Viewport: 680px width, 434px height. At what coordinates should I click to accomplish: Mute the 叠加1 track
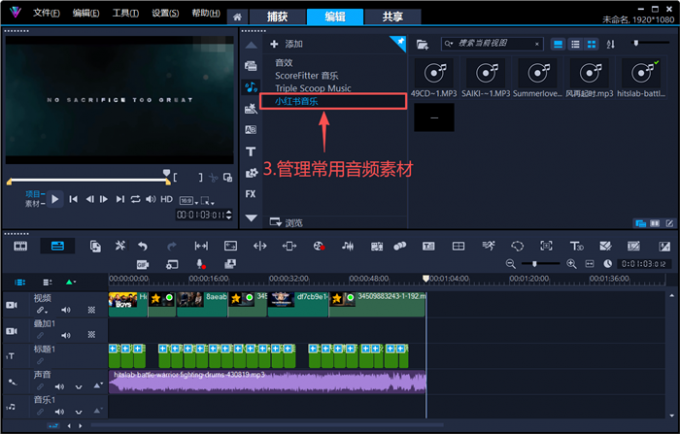pos(65,336)
